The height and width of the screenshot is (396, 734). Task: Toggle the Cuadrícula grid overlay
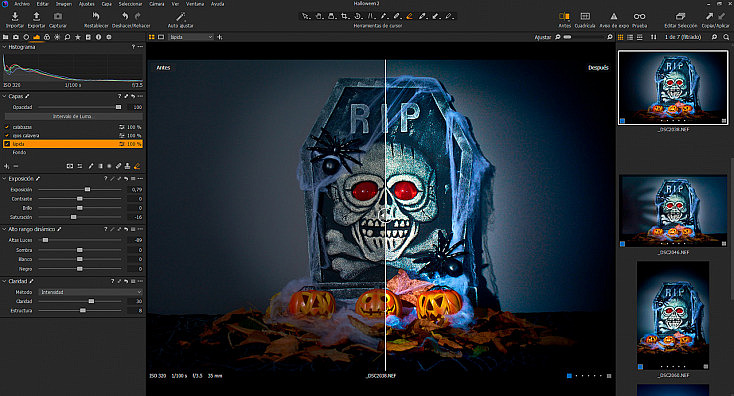(585, 17)
